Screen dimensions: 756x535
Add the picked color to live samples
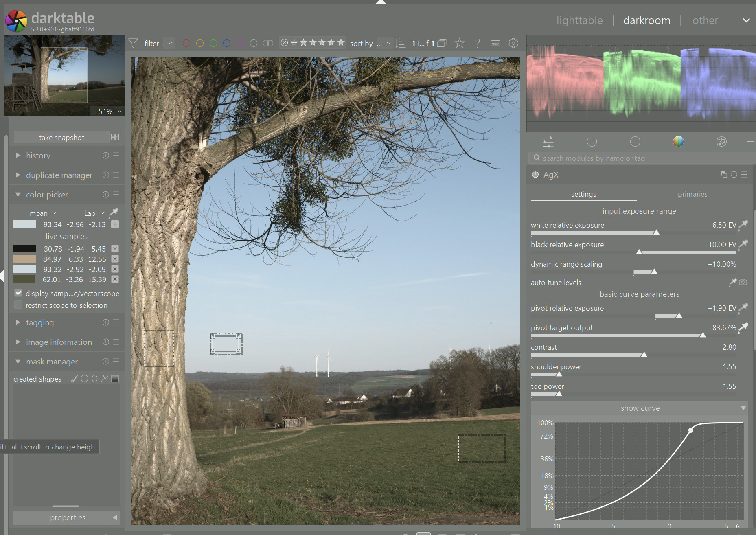[115, 224]
